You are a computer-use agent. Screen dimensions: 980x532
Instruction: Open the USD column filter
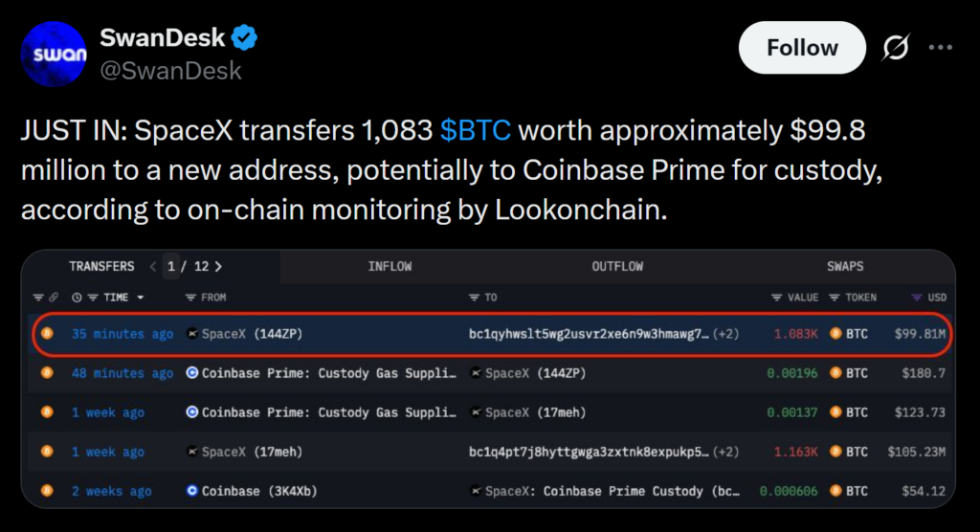(917, 298)
